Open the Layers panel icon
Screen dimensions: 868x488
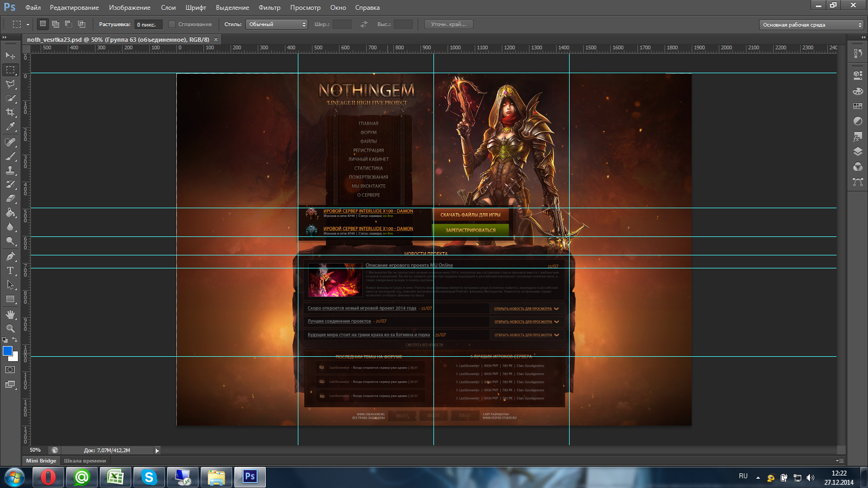[x=858, y=152]
